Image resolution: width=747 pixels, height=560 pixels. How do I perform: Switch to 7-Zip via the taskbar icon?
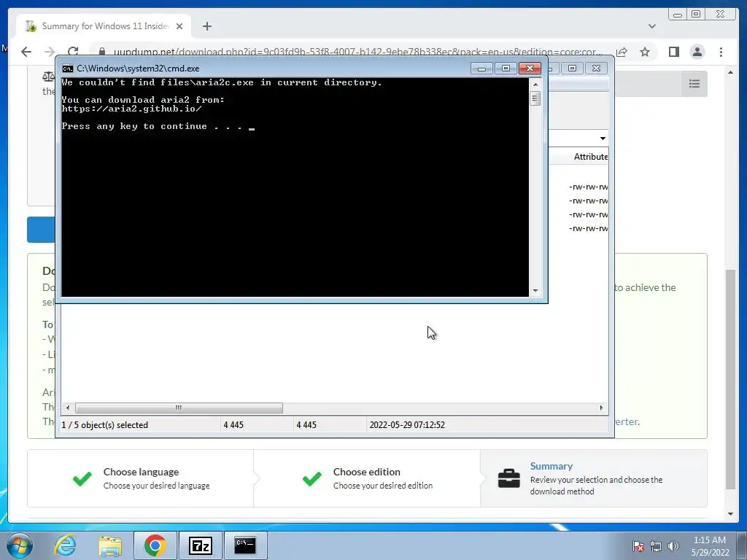200,545
